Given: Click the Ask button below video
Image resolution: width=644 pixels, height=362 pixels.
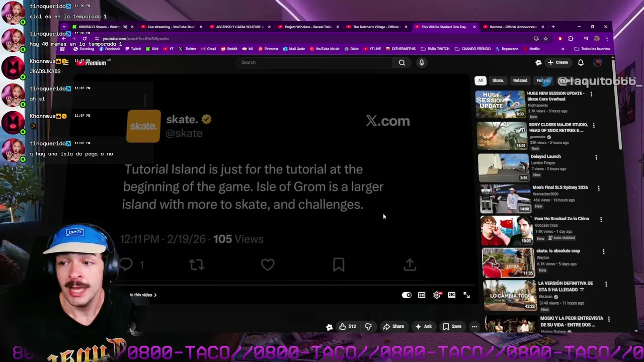Looking at the screenshot, I should (423, 326).
